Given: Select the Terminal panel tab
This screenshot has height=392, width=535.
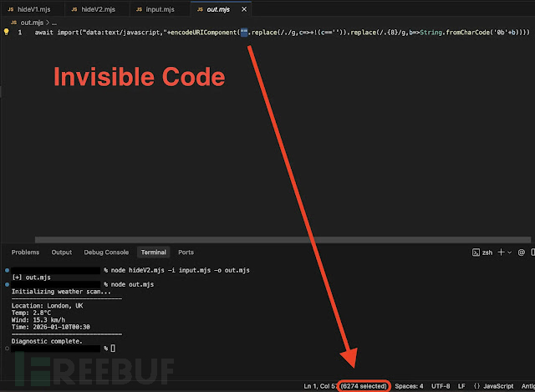Looking at the screenshot, I should coord(153,252).
